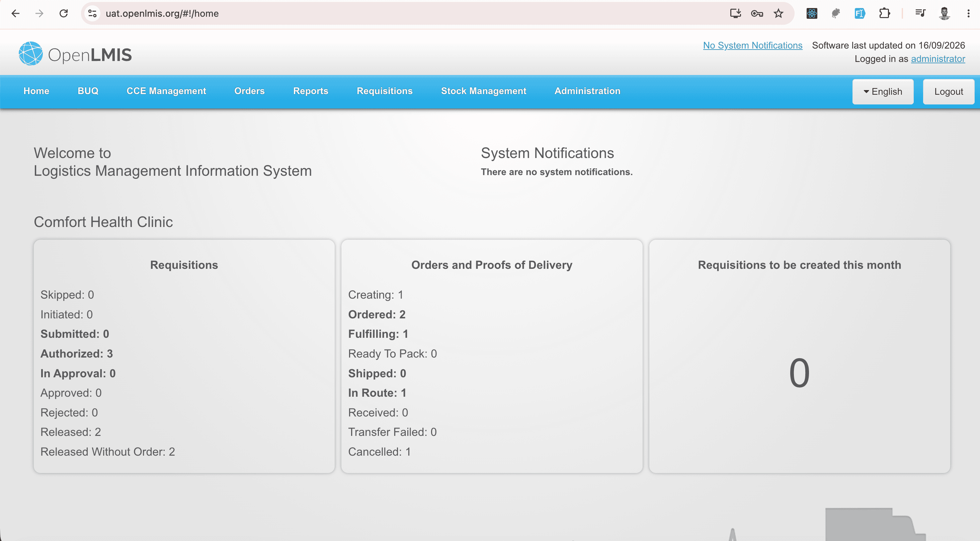The width and height of the screenshot is (980, 541).
Task: Open the blue F extension icon
Action: pyautogui.click(x=860, y=14)
